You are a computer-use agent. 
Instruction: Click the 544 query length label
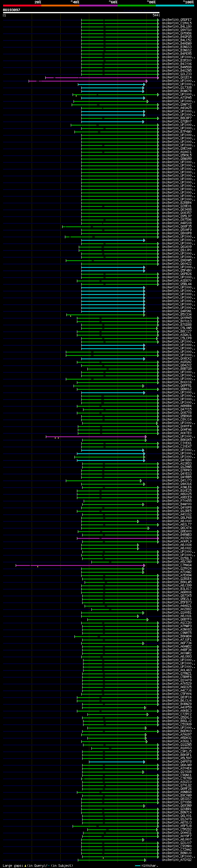(x=155, y=15)
